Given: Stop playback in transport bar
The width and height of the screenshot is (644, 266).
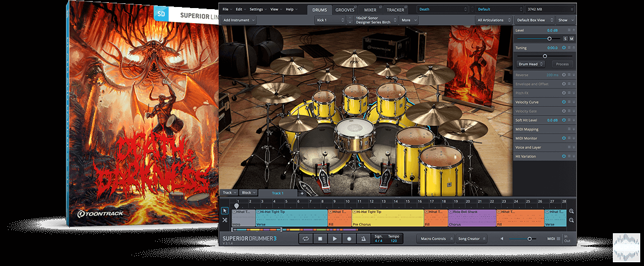Looking at the screenshot, I should point(320,239).
